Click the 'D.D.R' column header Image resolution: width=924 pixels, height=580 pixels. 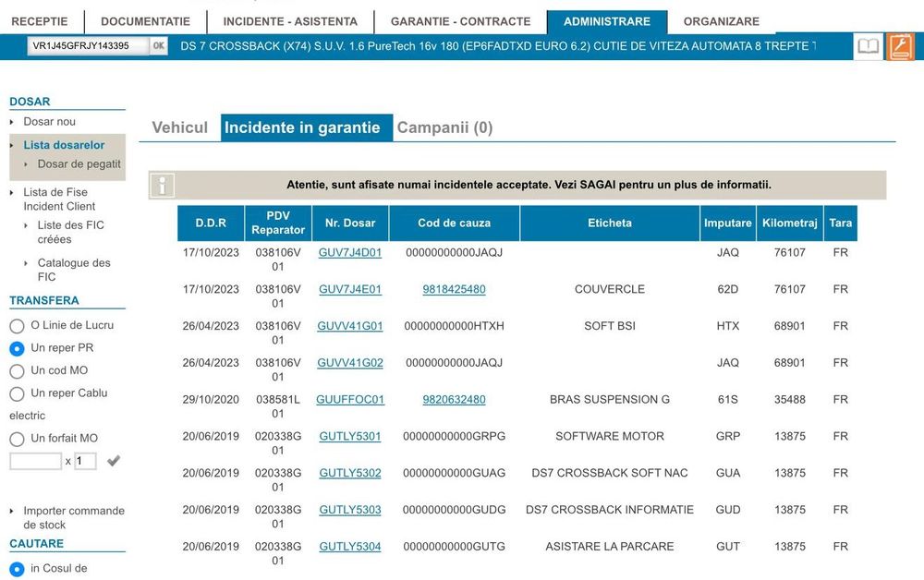pyautogui.click(x=211, y=224)
